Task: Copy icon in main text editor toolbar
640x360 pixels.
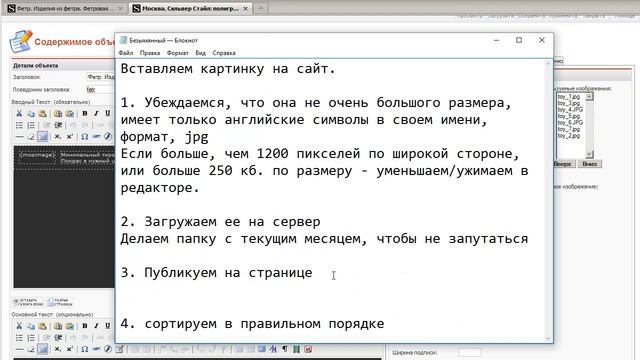Action: coord(31,326)
